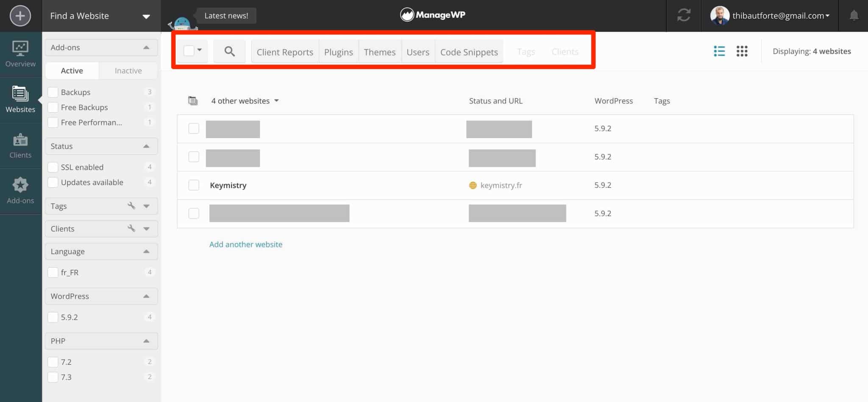The width and height of the screenshot is (868, 402).
Task: Toggle the Free Performance filter checkbox
Action: (53, 122)
